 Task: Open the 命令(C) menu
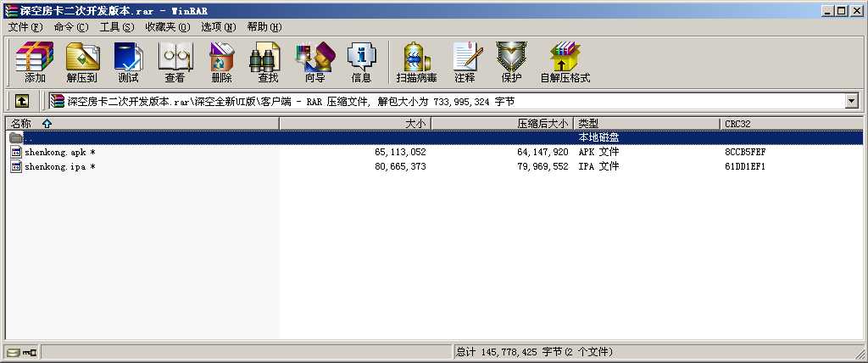[71, 26]
